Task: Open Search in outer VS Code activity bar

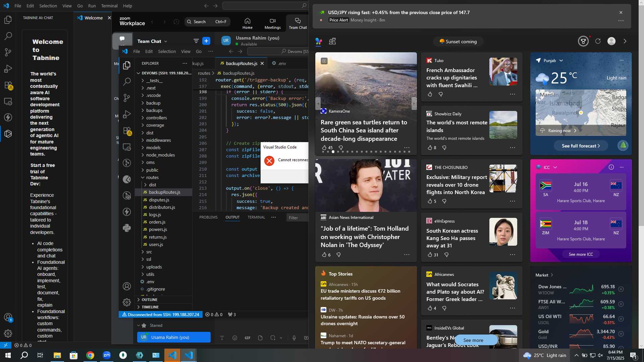Action: coord(8,36)
